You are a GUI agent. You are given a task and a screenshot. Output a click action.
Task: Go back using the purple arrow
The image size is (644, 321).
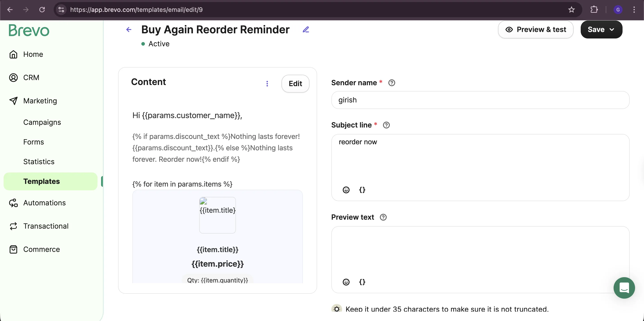[129, 30]
